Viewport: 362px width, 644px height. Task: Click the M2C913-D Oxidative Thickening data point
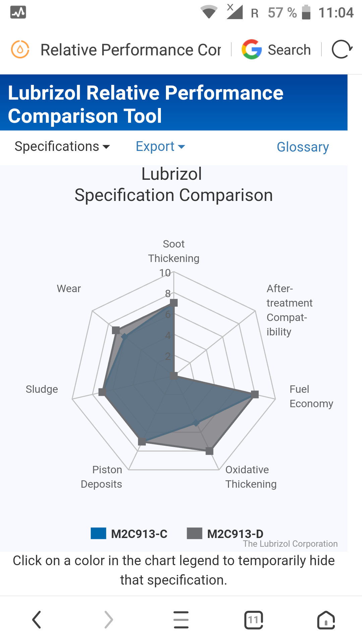point(209,451)
